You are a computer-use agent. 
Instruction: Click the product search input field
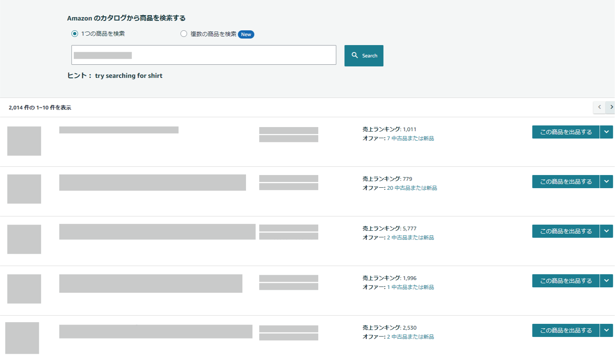coord(203,55)
